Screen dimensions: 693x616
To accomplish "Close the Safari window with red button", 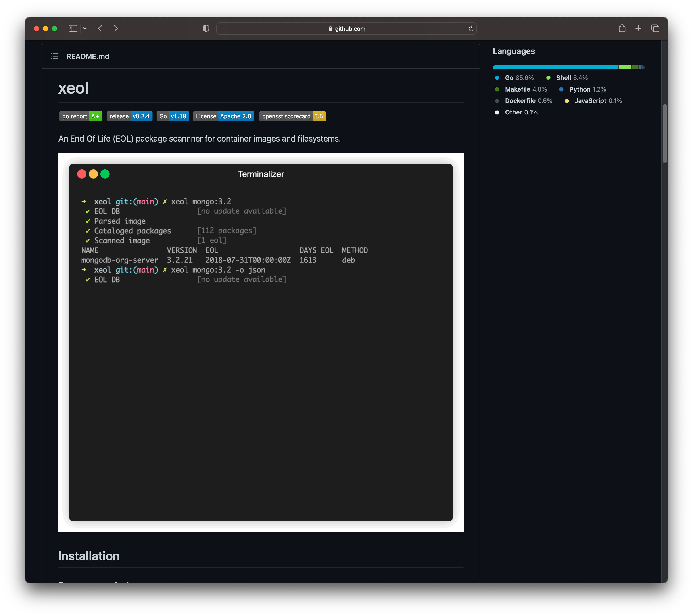I will coord(37,29).
